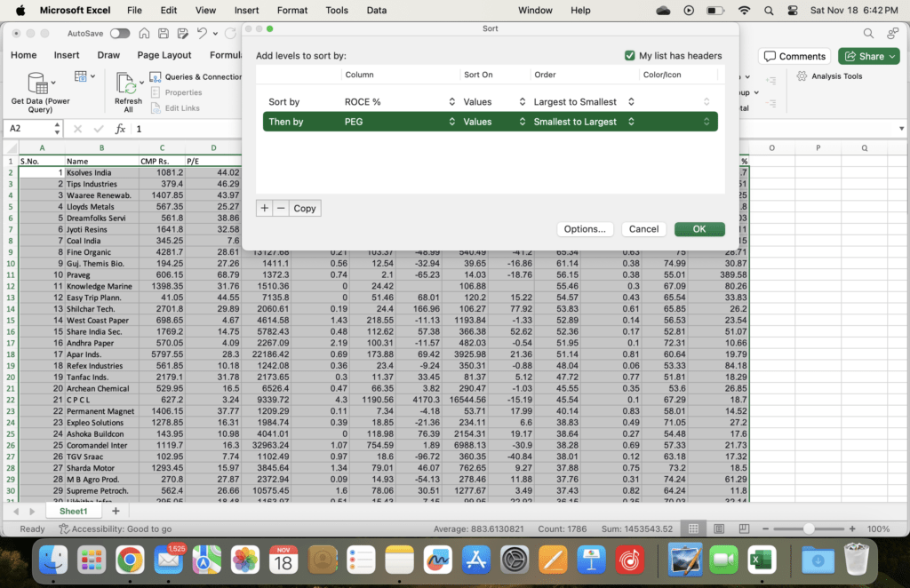Switch to Page Break Preview icon in status bar
This screenshot has height=588, width=910.
tap(744, 528)
